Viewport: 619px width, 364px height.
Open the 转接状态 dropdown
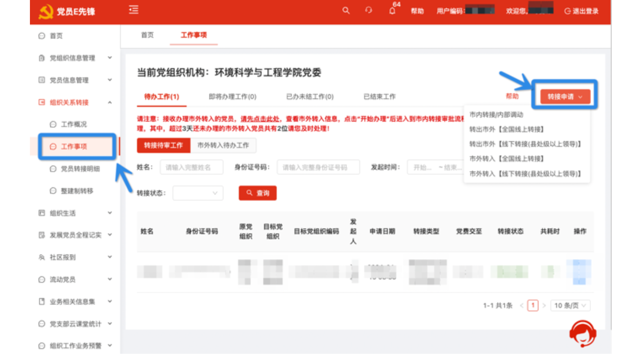pyautogui.click(x=198, y=193)
